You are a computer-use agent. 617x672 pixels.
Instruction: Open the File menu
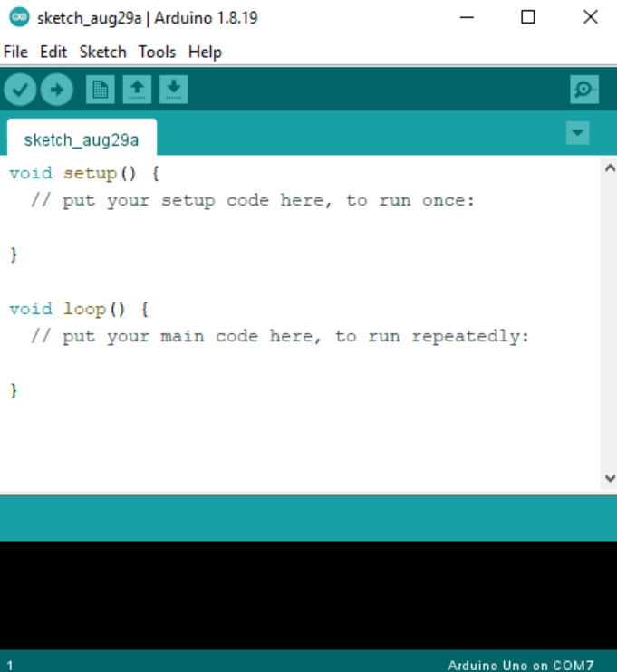[x=15, y=52]
